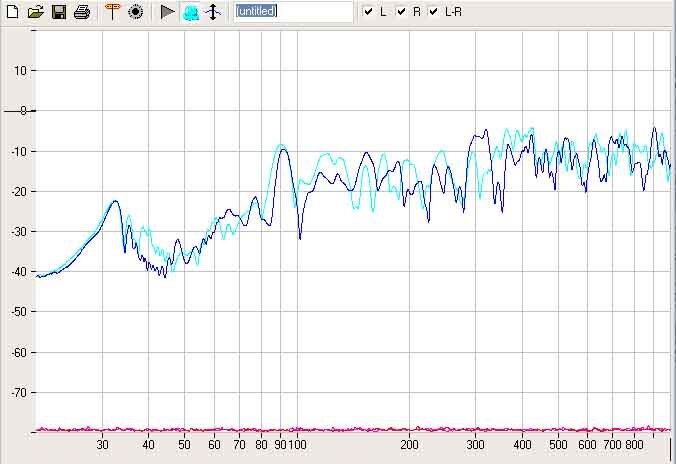Save using the floppy disk icon
The image size is (676, 464).
[59, 12]
